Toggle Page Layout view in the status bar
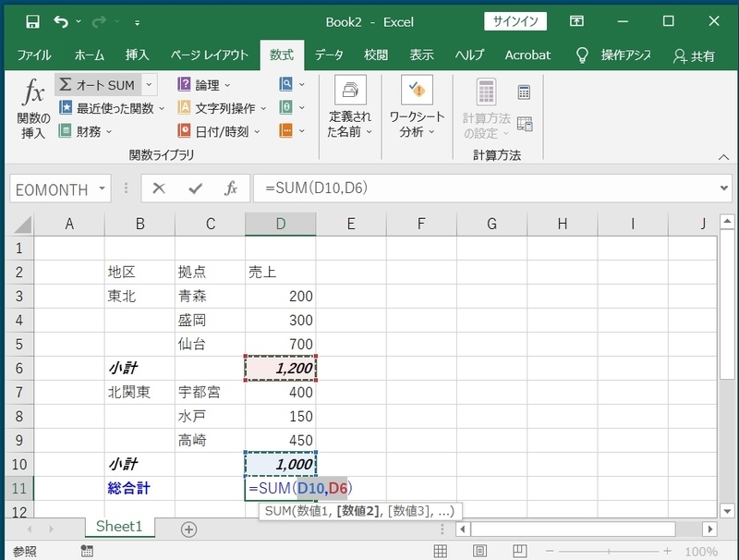 479,550
